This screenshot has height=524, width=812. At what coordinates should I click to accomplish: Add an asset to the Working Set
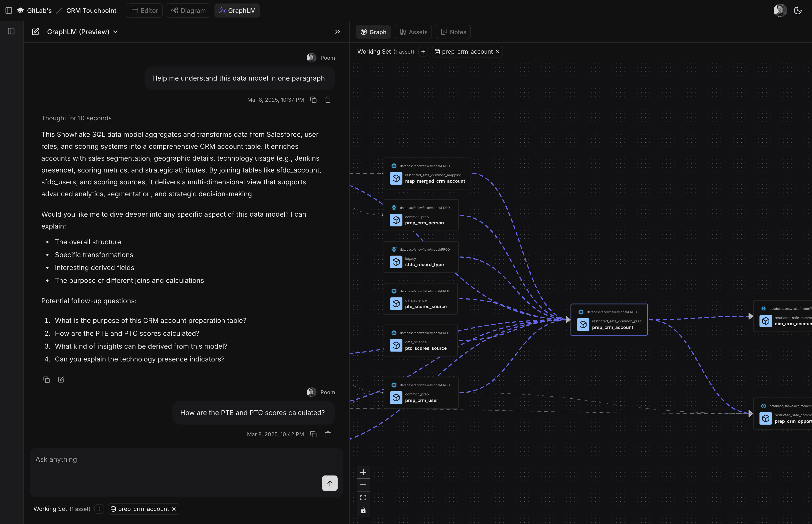click(423, 51)
